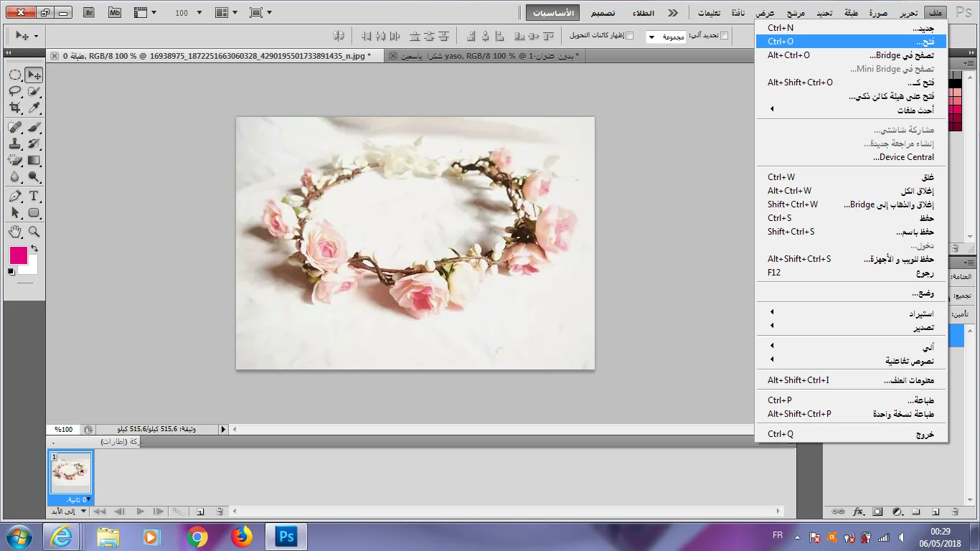Toggle the auto-select (تحديد آلي) checkbox
This screenshot has height=551, width=980.
[724, 35]
